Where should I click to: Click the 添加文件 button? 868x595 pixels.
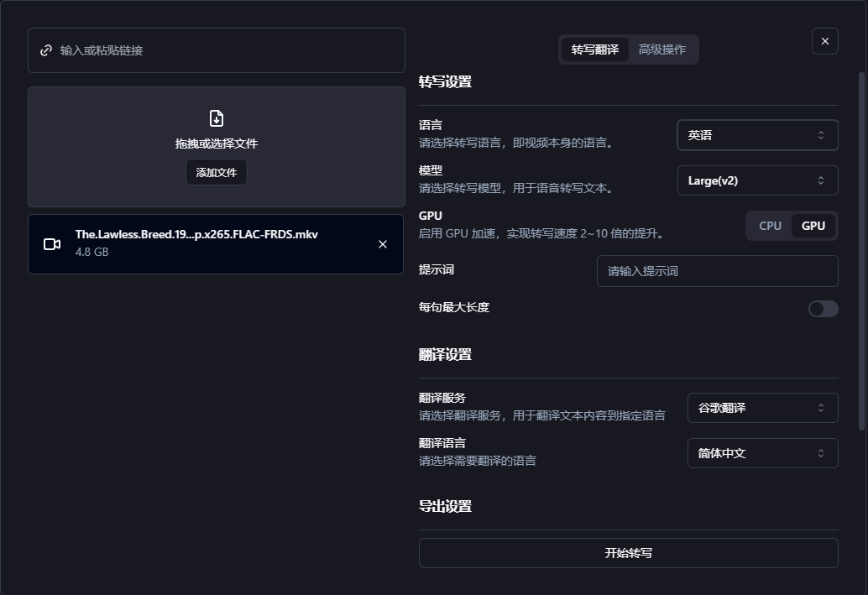pos(216,172)
